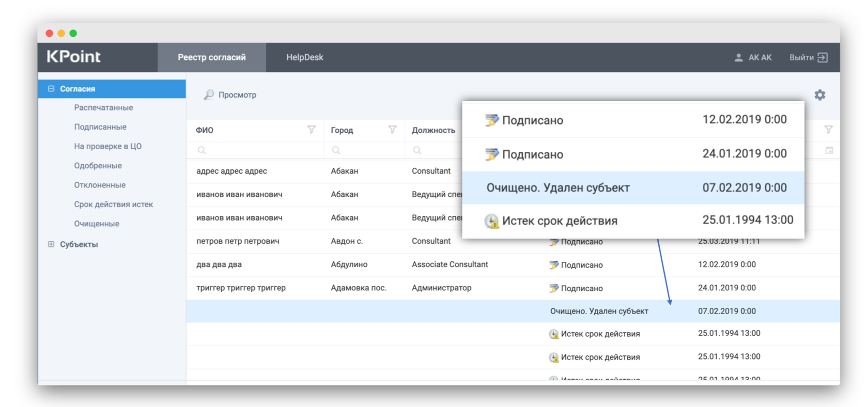Select row два два два
Screen dimensions: 868x407
(x=513, y=264)
